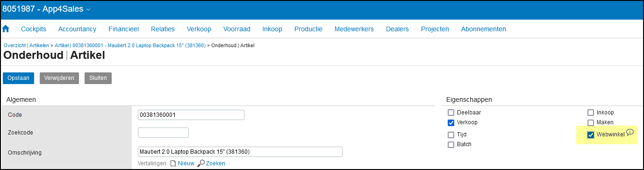644x170 pixels.
Task: Click the Webwinkel info tooltip icon
Action: 630,132
